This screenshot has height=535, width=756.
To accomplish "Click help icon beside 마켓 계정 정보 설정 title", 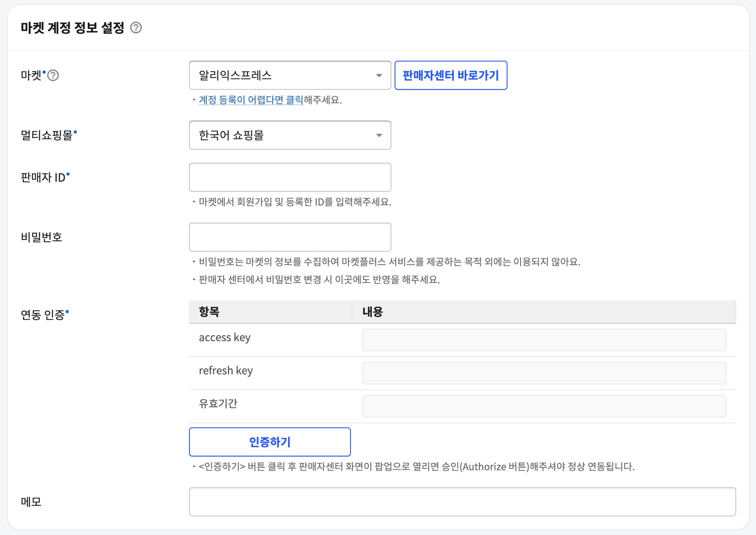I will click(x=136, y=28).
